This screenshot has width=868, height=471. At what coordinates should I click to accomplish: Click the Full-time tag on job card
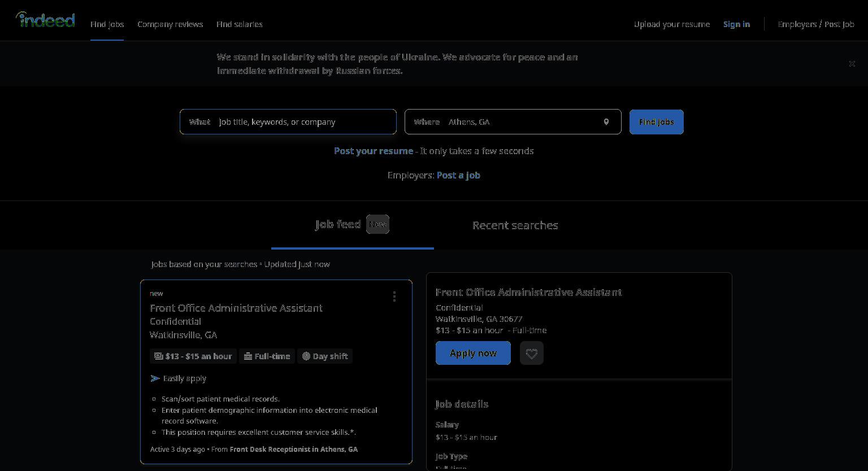pyautogui.click(x=267, y=356)
